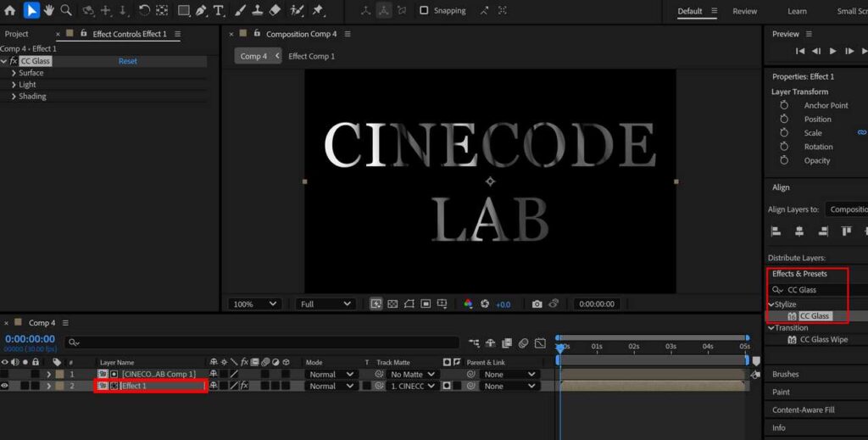Jump to the first frame in Preview
Image resolution: width=868 pixels, height=440 pixels.
click(800, 51)
